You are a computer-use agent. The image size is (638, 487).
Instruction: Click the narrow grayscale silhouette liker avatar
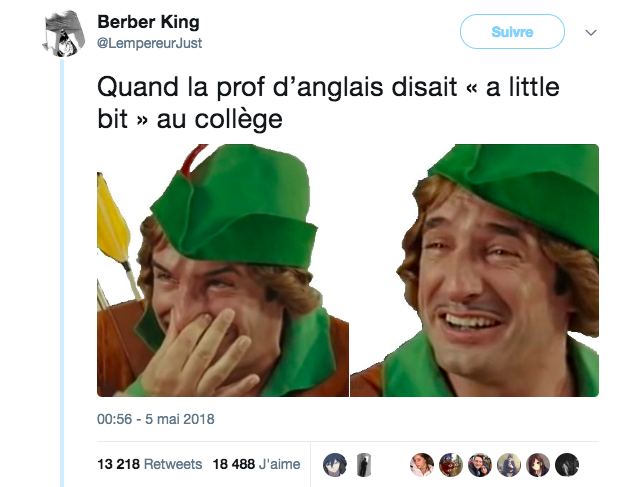(x=364, y=465)
